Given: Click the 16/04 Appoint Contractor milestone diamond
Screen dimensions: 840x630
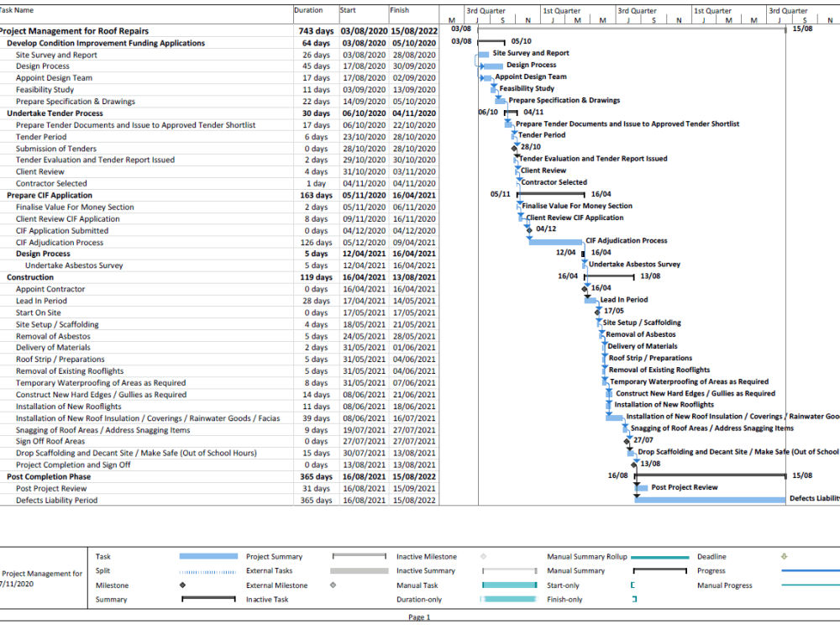Looking at the screenshot, I should point(584,289).
